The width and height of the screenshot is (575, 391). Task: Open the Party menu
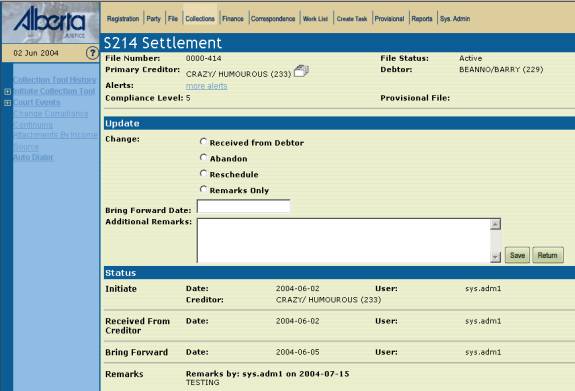(153, 19)
